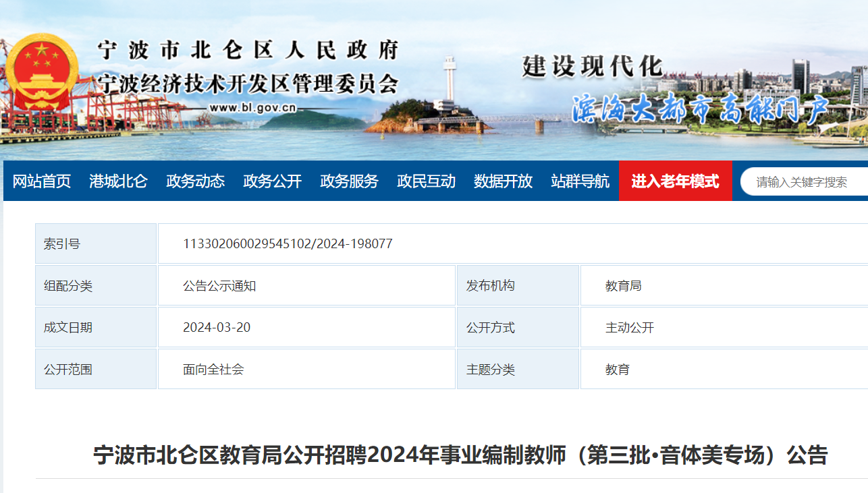This screenshot has width=868, height=493.
Task: Click 宁波经济技术开发区管理委员会 header text
Action: pyautogui.click(x=249, y=84)
